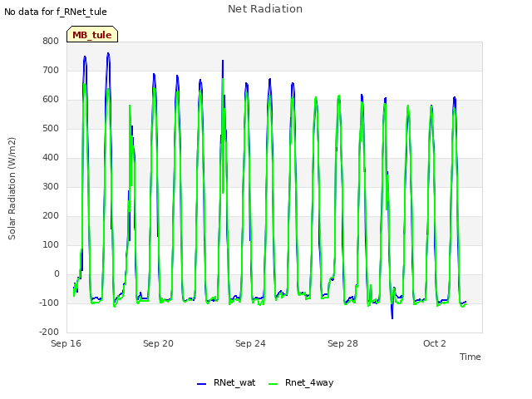Click the Oct 2 x-axis tick label
The width and height of the screenshot is (532, 399).
(435, 343)
